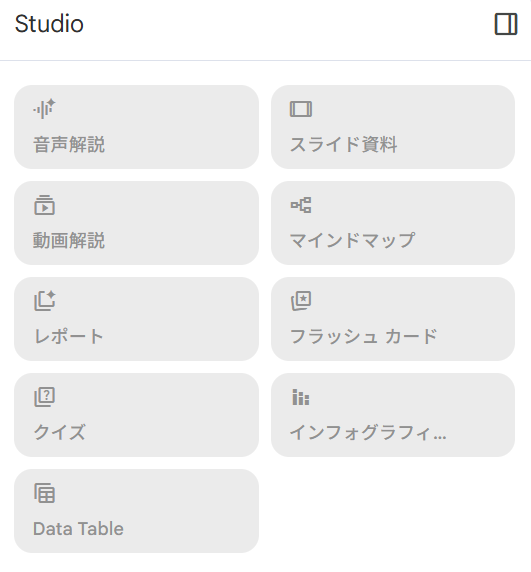531x572 pixels.
Task: Select the Data Table text label
Action: coord(78,529)
